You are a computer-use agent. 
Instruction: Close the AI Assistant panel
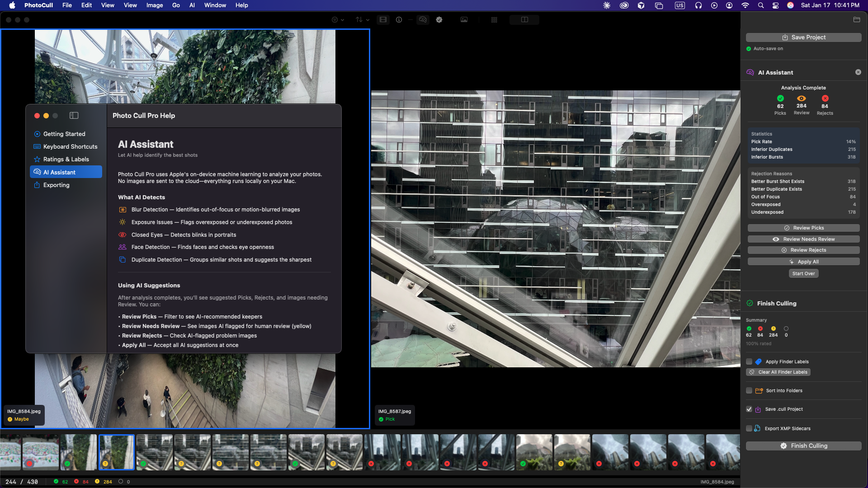click(858, 72)
